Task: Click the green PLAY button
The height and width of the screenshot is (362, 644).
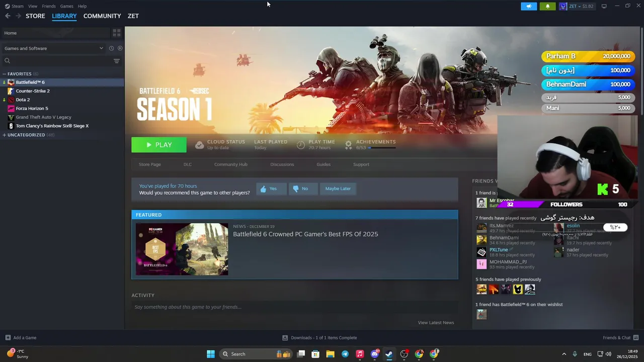Action: tap(159, 145)
